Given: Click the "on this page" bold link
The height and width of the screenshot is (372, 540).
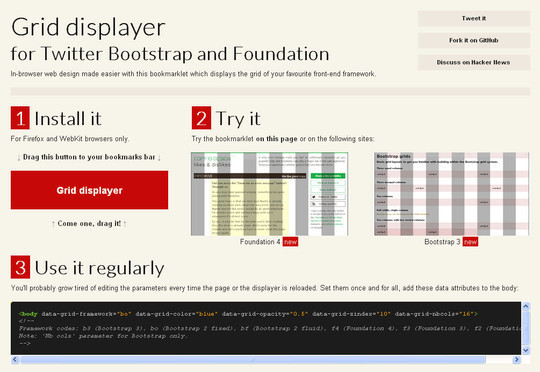Looking at the screenshot, I should [x=277, y=139].
